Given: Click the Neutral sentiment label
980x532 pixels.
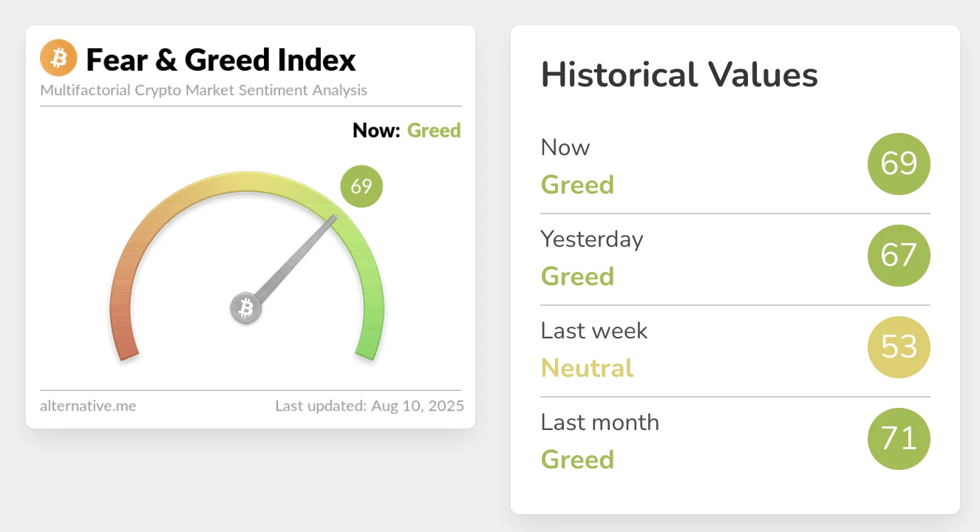Looking at the screenshot, I should [588, 368].
